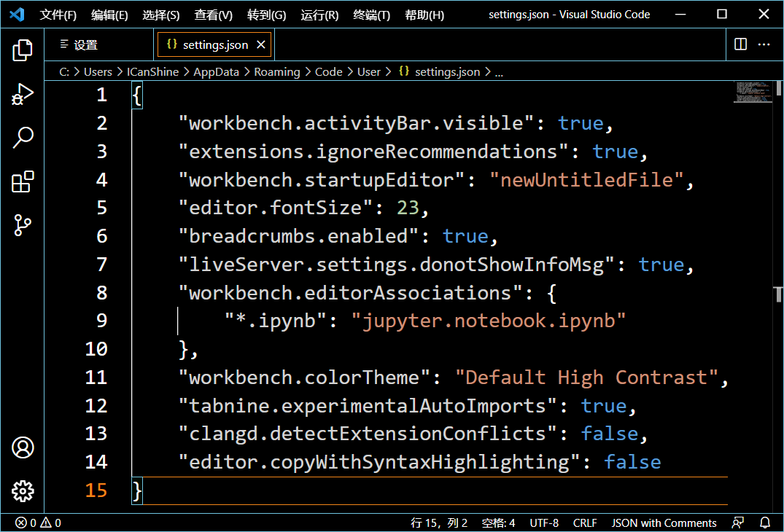Change line endings via CRLF

(x=585, y=523)
